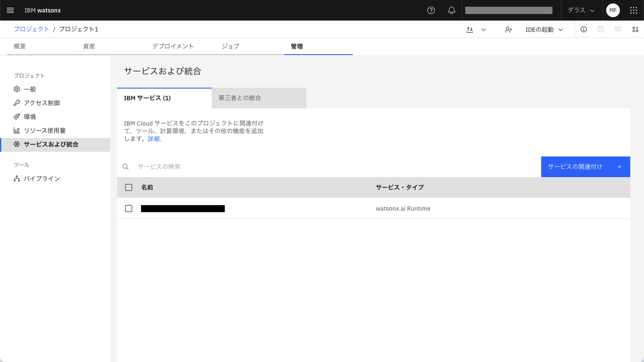Click the サービスの関連付け button
The height and width of the screenshot is (362, 644).
tap(585, 167)
